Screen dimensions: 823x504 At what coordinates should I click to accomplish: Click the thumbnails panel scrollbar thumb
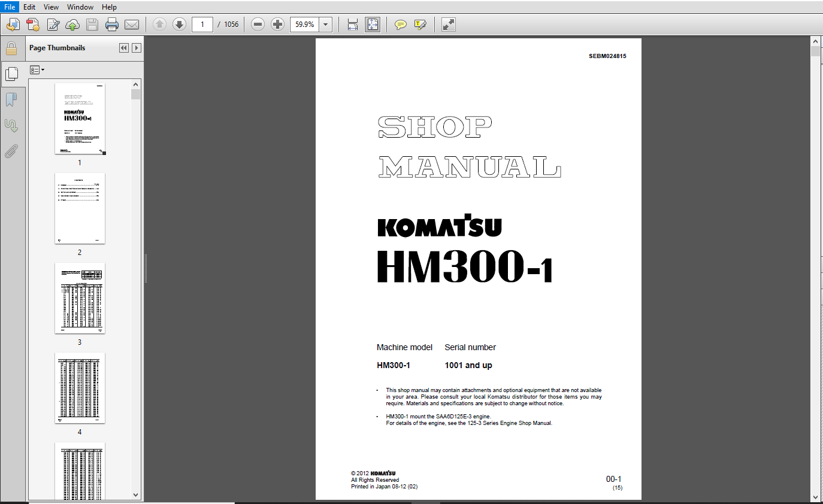click(x=136, y=95)
